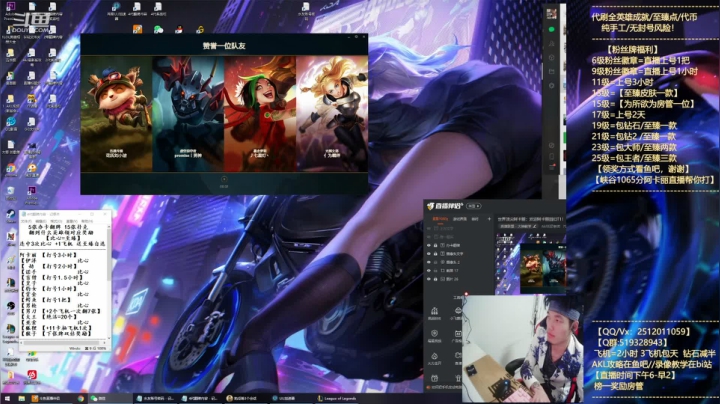The image size is (720, 404).
Task: Open the red app shortcut near the taskbar
Action: pos(31,376)
